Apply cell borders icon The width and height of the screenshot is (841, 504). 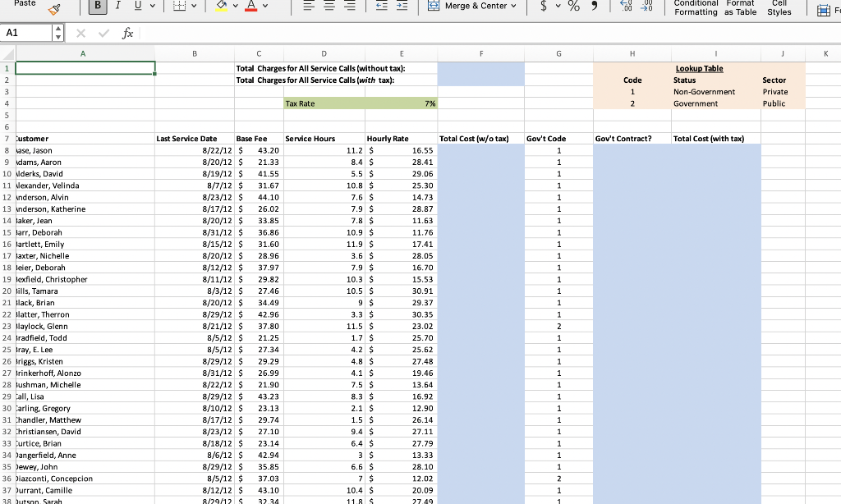(x=180, y=6)
